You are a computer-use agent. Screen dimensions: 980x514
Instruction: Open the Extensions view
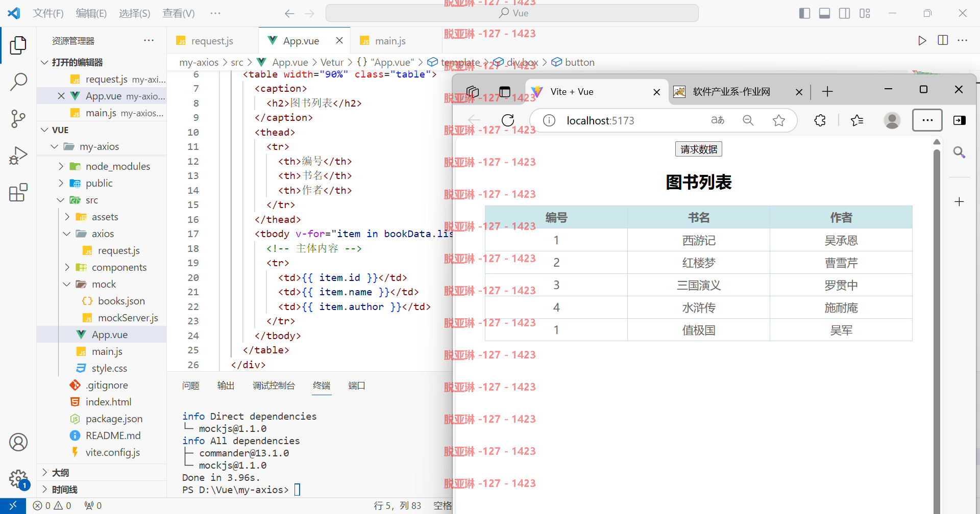point(18,193)
